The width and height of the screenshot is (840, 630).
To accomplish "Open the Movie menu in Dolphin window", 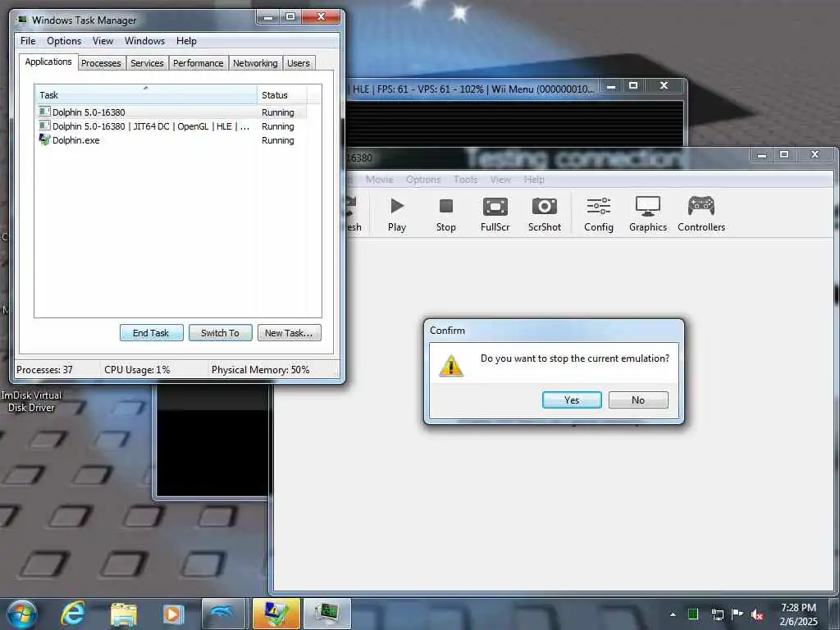I will [x=379, y=180].
